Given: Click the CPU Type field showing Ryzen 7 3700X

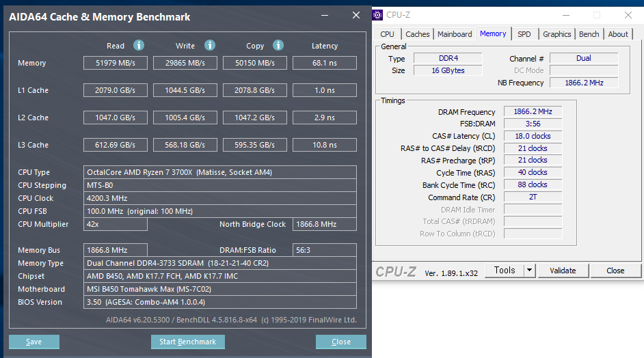Looking at the screenshot, I should point(220,172).
